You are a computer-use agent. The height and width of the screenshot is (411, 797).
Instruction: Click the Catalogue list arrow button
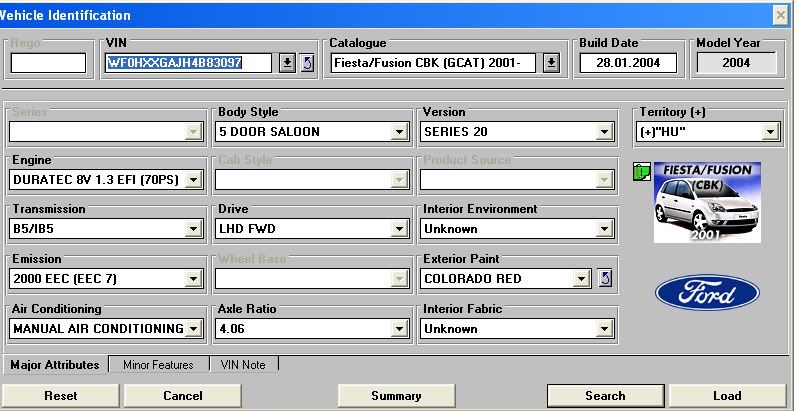pyautogui.click(x=551, y=63)
